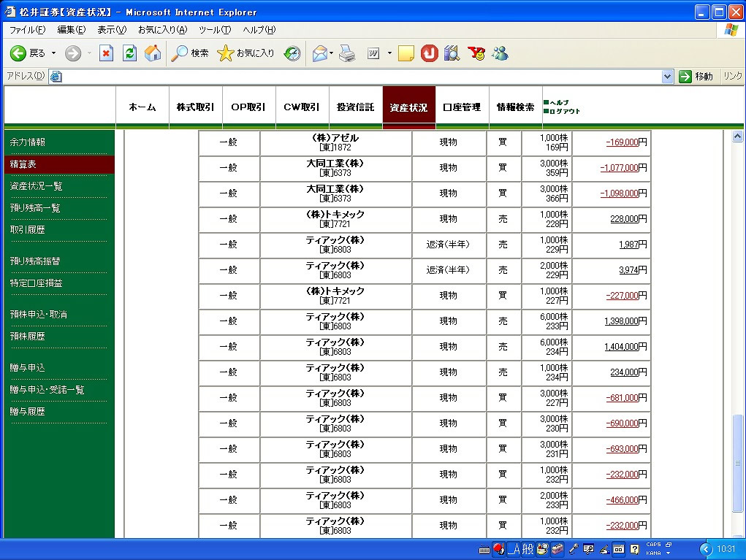The height and width of the screenshot is (560, 746).
Task: Click the Search magnifier toolbar button
Action: [x=190, y=53]
